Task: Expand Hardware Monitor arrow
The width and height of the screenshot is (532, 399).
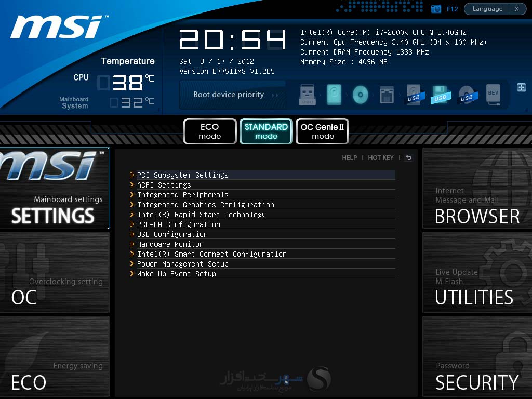Action: (x=132, y=244)
